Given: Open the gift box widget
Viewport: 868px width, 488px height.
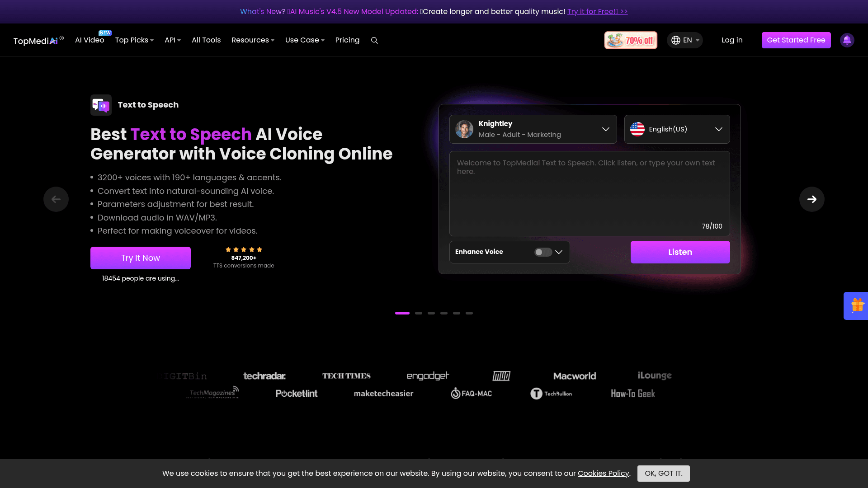Looking at the screenshot, I should 857,306.
